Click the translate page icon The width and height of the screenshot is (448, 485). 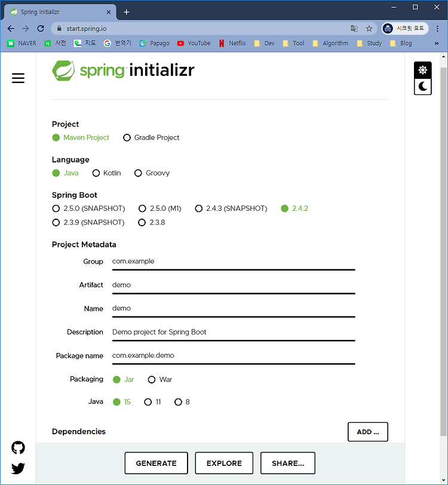[354, 29]
